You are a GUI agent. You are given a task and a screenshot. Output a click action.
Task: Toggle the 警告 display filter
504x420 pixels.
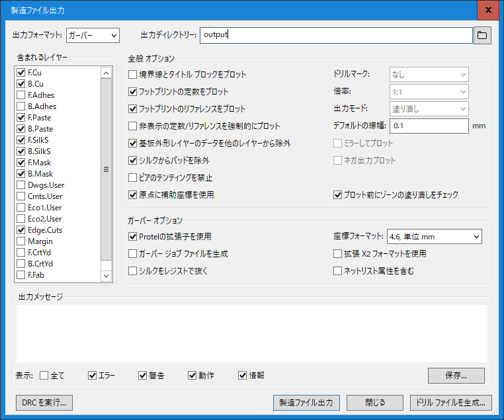pyautogui.click(x=142, y=375)
